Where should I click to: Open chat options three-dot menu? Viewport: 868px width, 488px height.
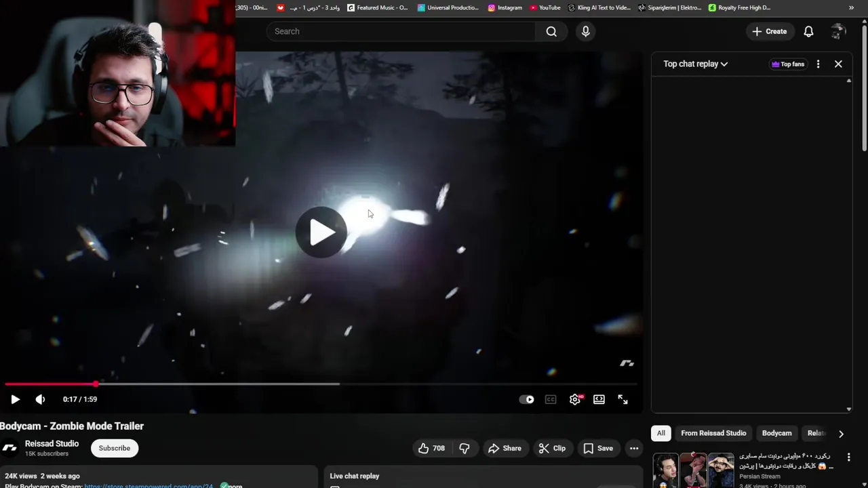click(818, 64)
